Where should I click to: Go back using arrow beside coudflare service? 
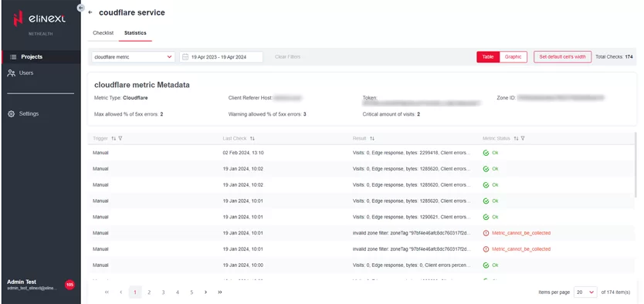(90, 12)
